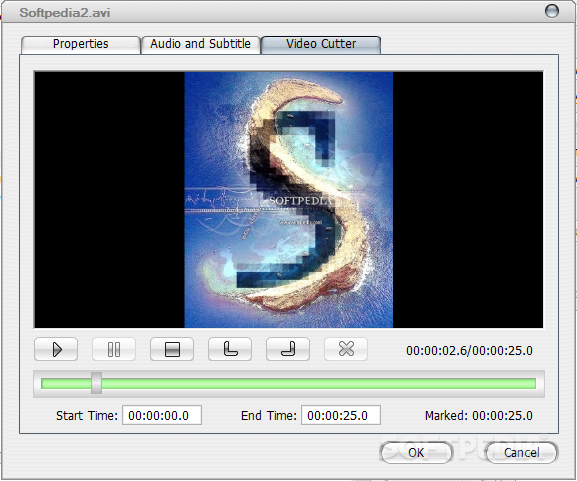This screenshot has width=577, height=481.
Task: Click the timeline slider handle
Action: (96, 383)
